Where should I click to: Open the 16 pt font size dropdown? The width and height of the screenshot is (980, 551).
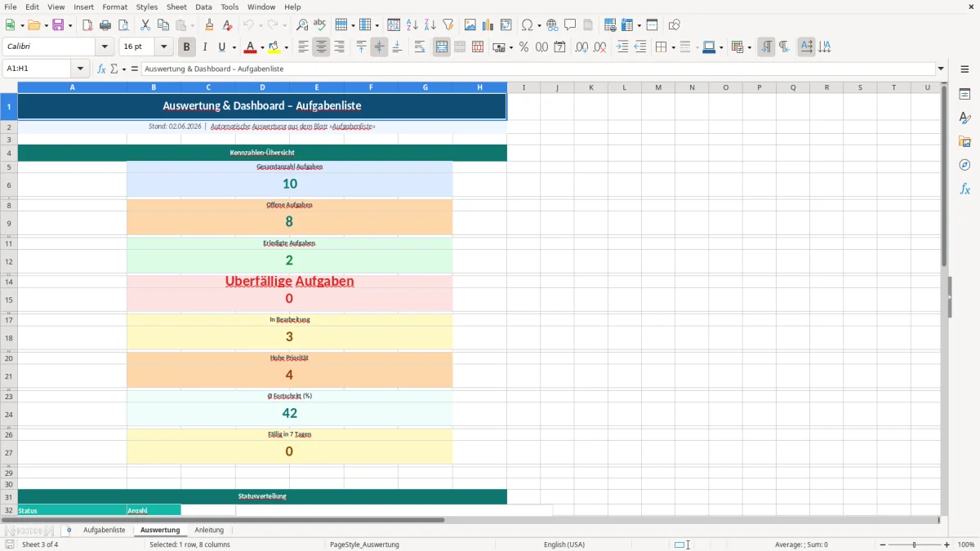click(163, 47)
